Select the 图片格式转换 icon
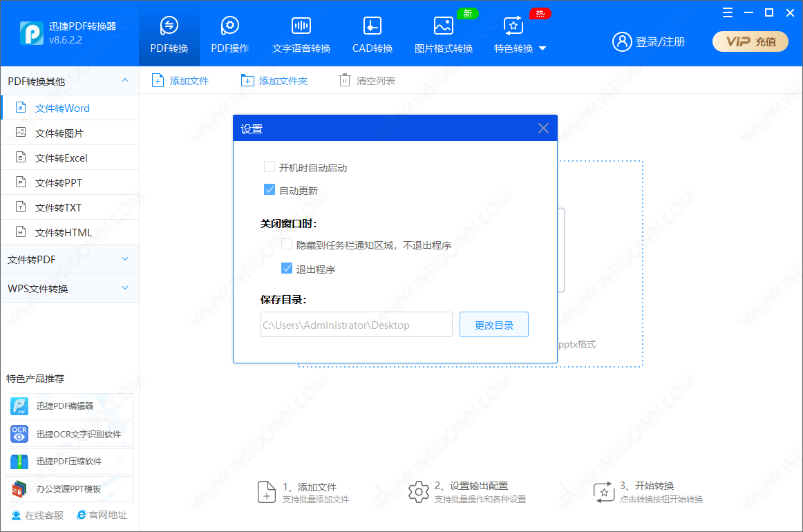Screen dimensions: 803x532 click(443, 26)
